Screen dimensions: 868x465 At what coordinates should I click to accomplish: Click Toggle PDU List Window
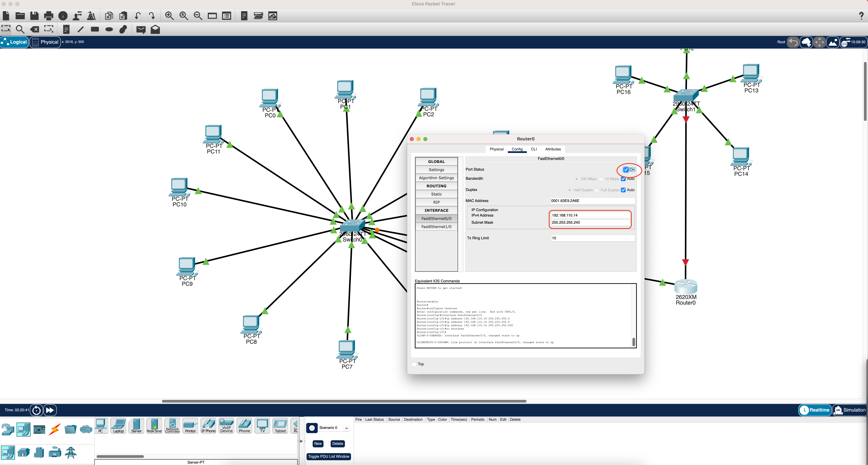click(329, 457)
